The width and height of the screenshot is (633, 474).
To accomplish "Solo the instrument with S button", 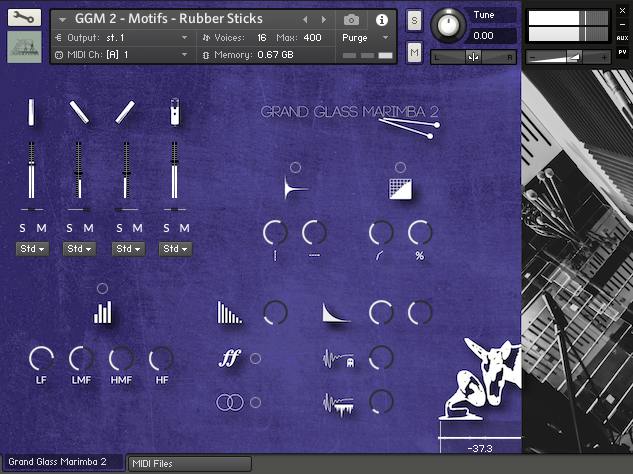I will click(x=414, y=21).
